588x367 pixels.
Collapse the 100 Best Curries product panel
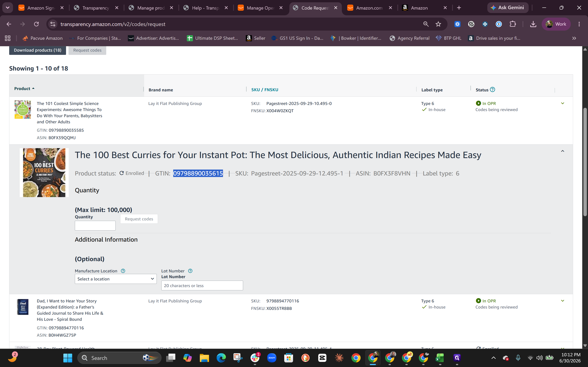563,151
